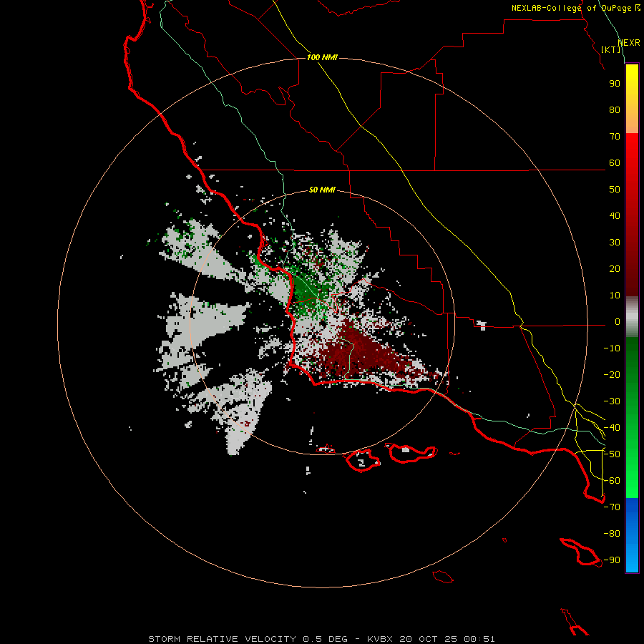Click the 70 value on the velocity scale
The image size is (644, 644).
(x=615, y=137)
